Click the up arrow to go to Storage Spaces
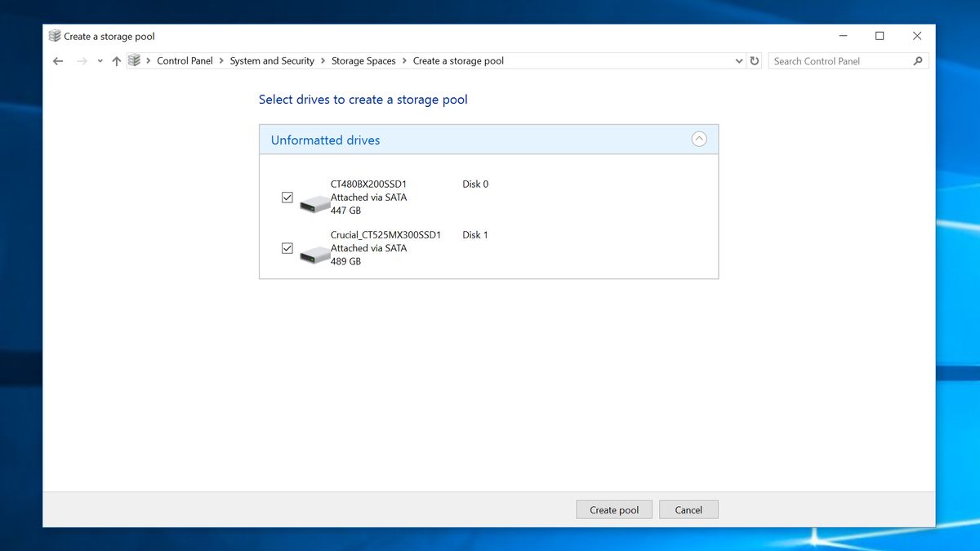 116,60
